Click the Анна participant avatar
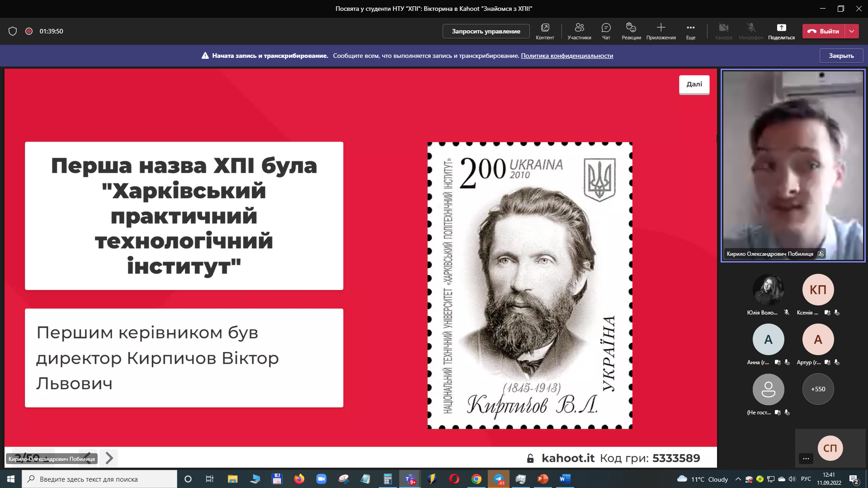Image resolution: width=868 pixels, height=488 pixels. (x=768, y=339)
